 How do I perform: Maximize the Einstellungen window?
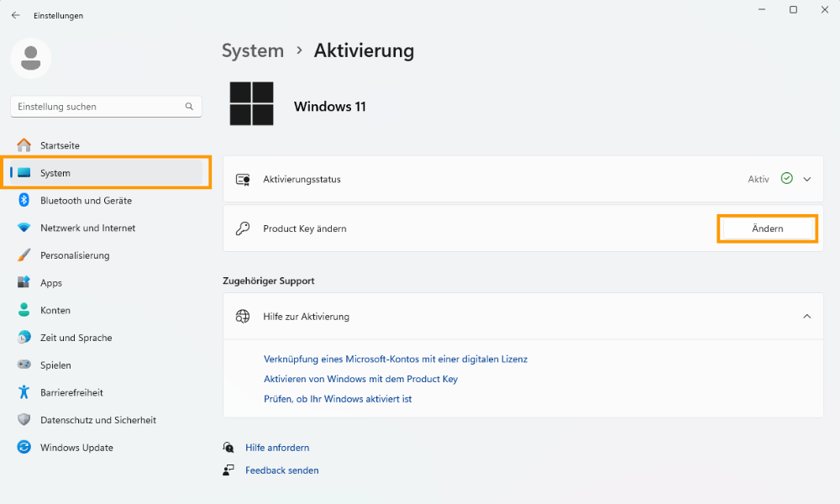[794, 9]
